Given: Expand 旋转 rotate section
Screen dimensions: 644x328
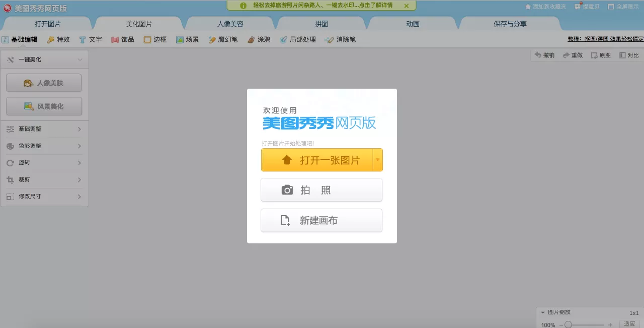Looking at the screenshot, I should (x=44, y=163).
